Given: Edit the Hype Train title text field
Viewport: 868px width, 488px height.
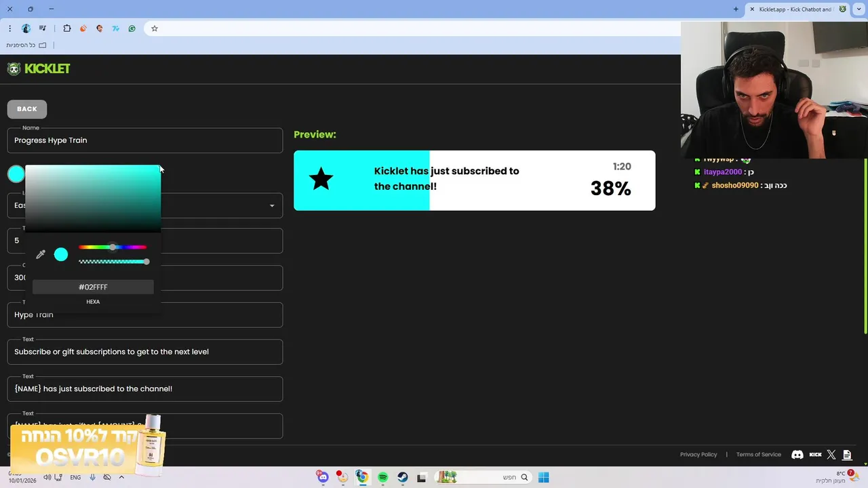Looking at the screenshot, I should coord(145,314).
